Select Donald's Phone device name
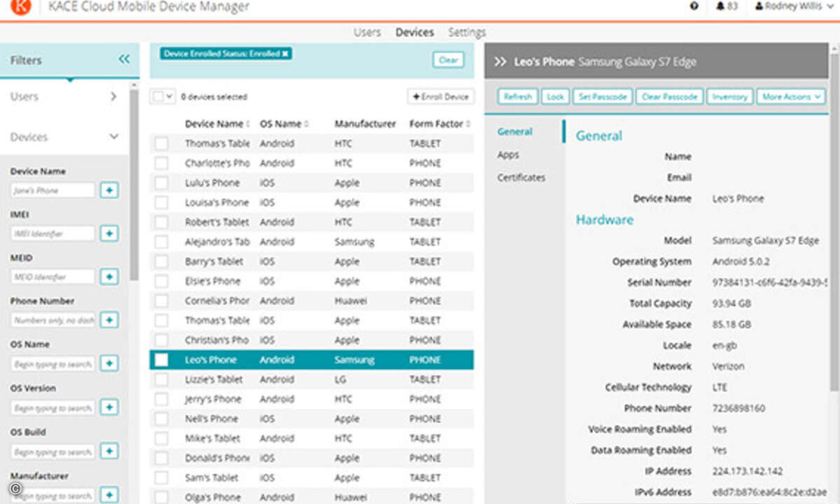Viewport: 840px width, 504px height. [217, 458]
